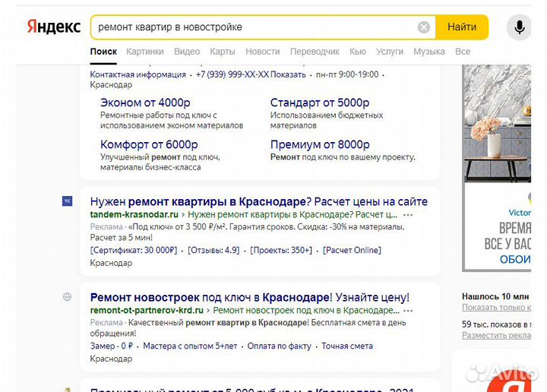547x392 pixels.
Task: Open the Музыка tab
Action: click(x=429, y=52)
